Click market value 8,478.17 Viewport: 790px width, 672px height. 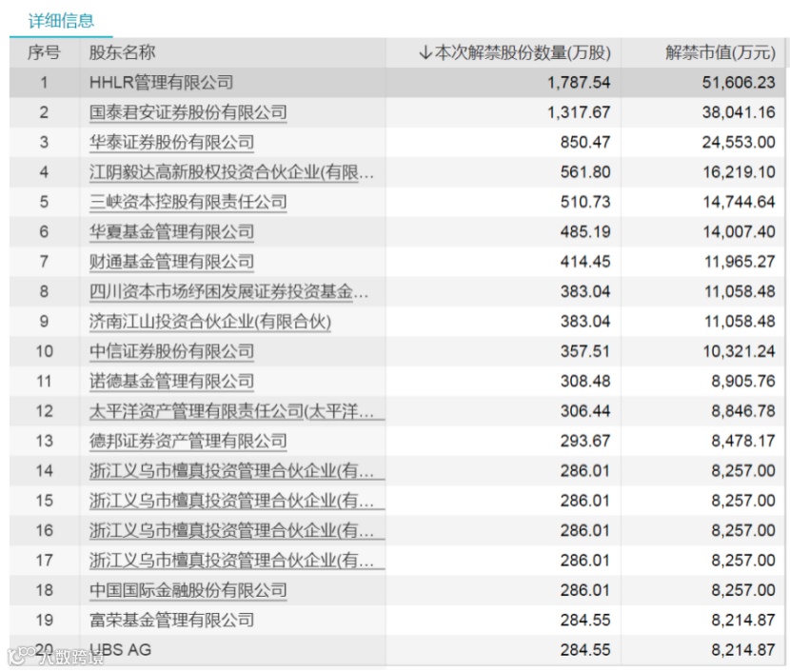[743, 441]
